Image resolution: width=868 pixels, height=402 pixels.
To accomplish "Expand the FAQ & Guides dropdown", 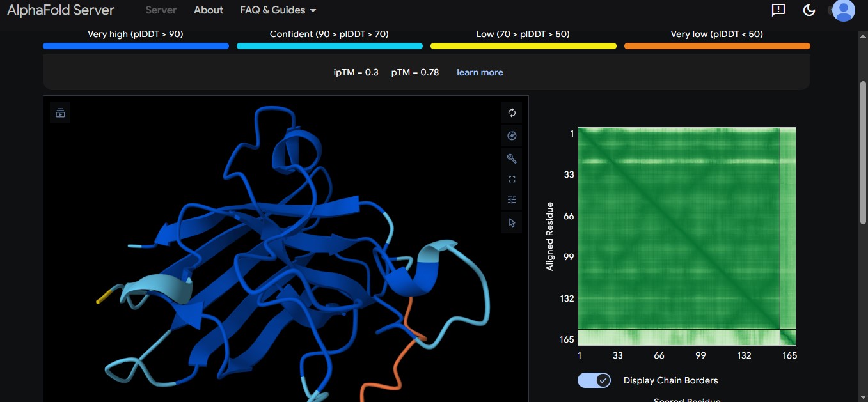I will click(278, 10).
